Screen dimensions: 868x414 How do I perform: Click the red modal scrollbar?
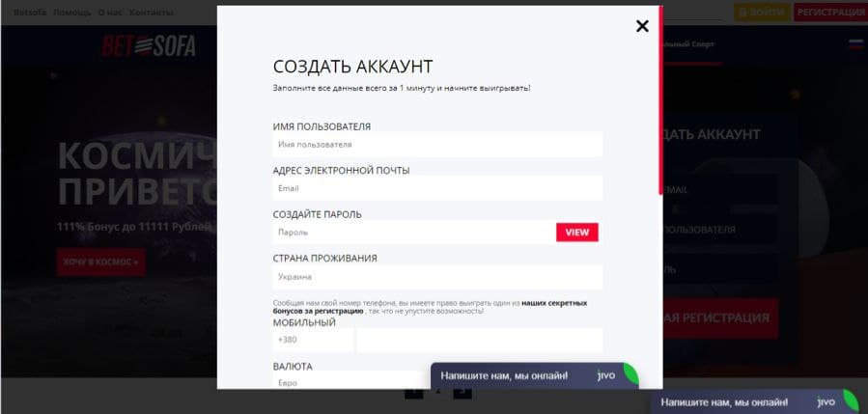(x=660, y=97)
